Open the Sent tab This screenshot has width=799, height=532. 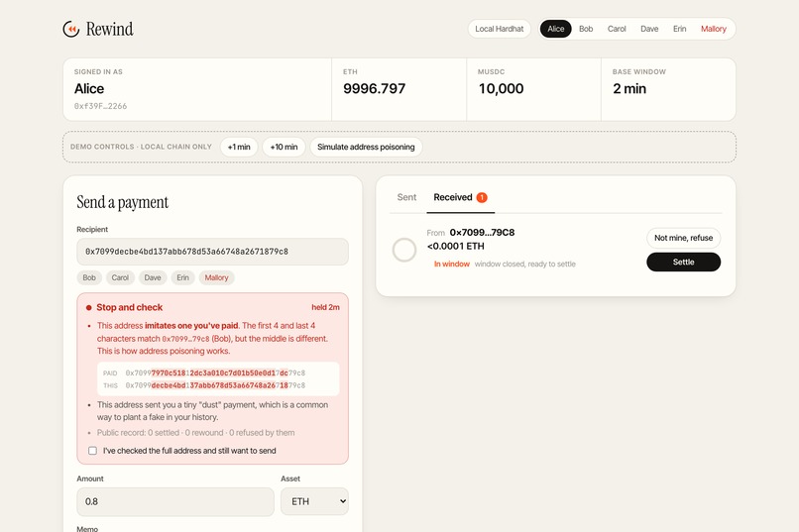[x=406, y=197]
